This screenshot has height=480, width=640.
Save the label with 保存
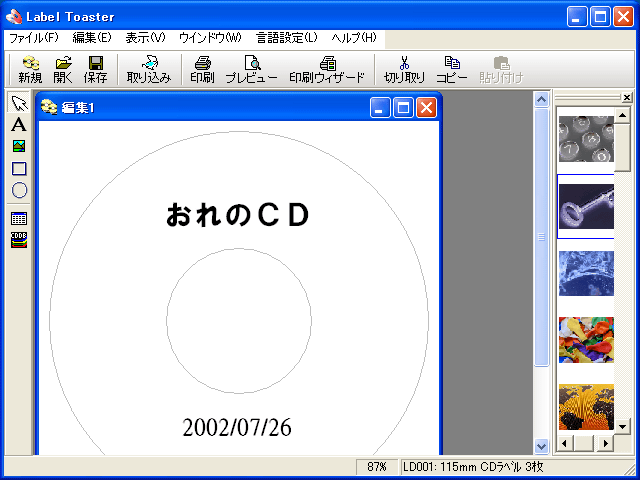(95, 69)
